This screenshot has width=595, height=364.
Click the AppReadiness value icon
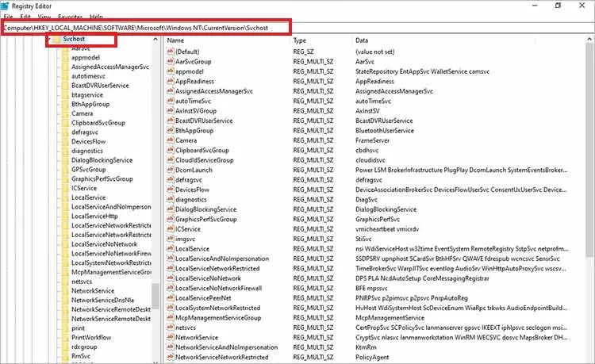point(170,81)
